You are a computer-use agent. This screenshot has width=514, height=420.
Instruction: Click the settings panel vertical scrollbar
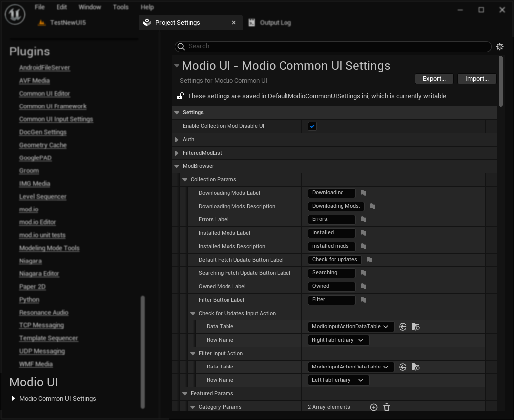pos(500,81)
